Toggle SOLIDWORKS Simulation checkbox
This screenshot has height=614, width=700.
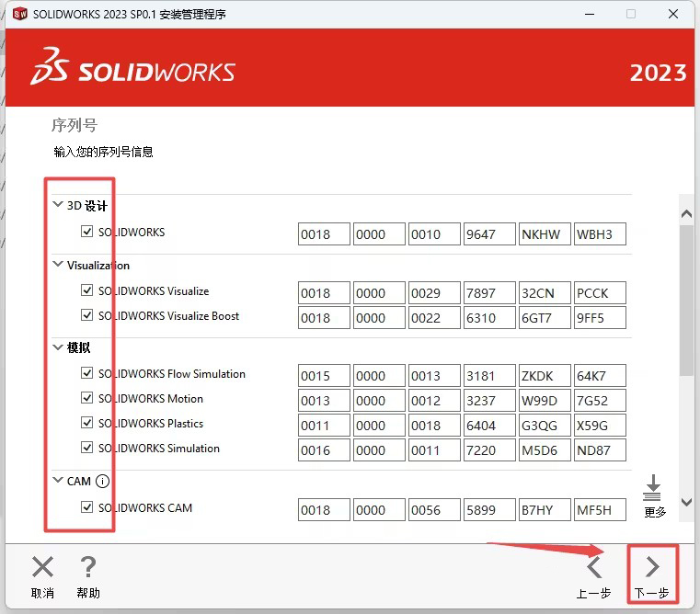pos(86,447)
